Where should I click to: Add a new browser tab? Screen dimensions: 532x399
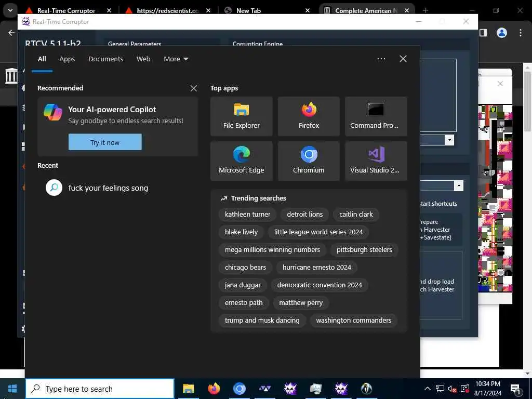(x=425, y=10)
